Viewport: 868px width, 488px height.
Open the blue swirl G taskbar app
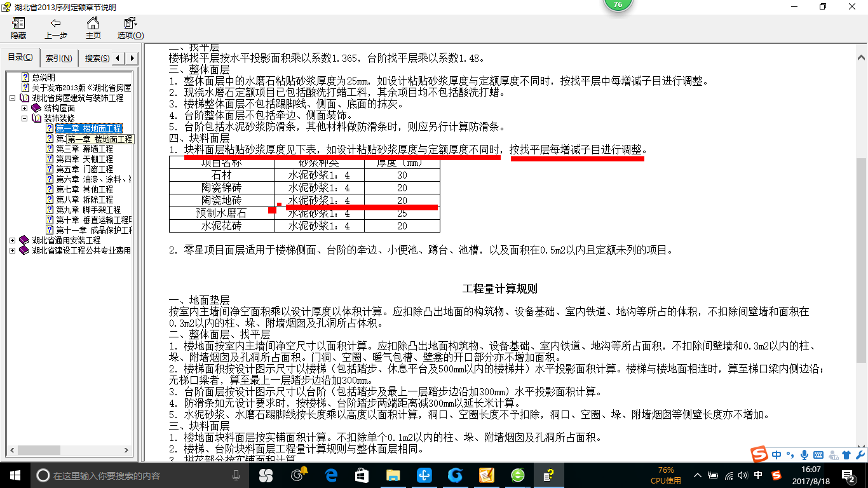click(x=455, y=475)
